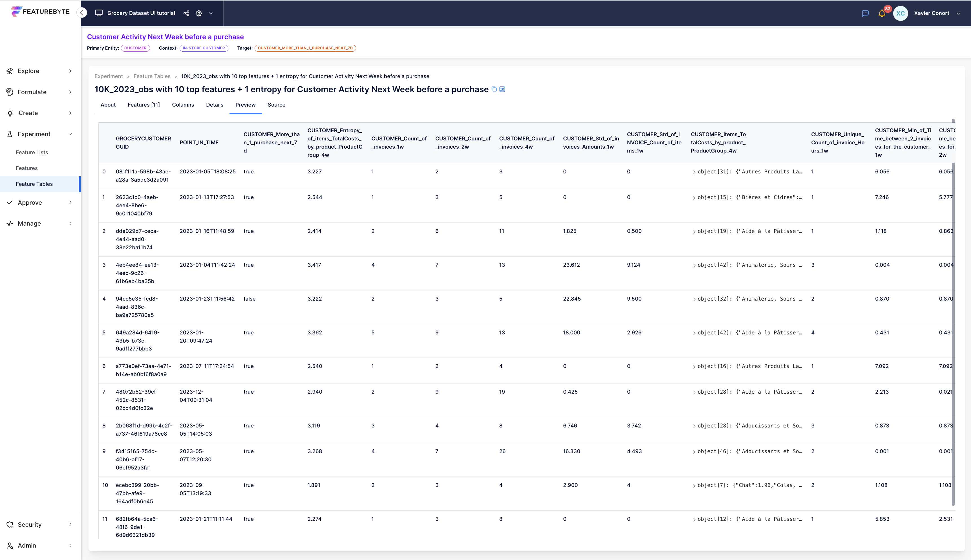Collapse the Experiment menu chevron
The height and width of the screenshot is (560, 971).
70,134
